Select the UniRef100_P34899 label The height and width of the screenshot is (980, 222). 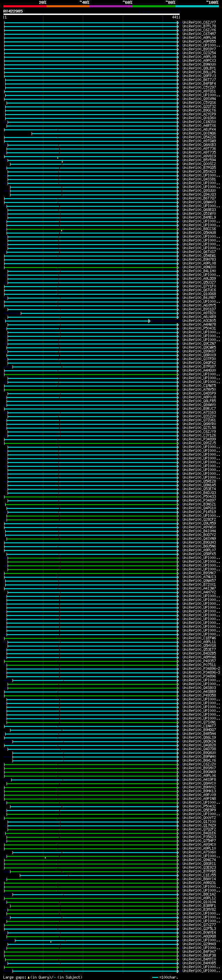pos(199,439)
